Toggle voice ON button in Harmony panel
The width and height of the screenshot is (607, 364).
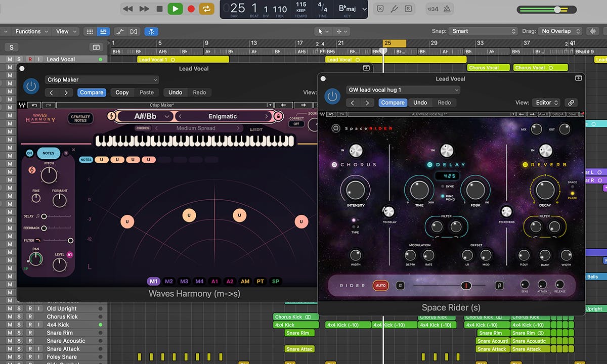tap(29, 153)
